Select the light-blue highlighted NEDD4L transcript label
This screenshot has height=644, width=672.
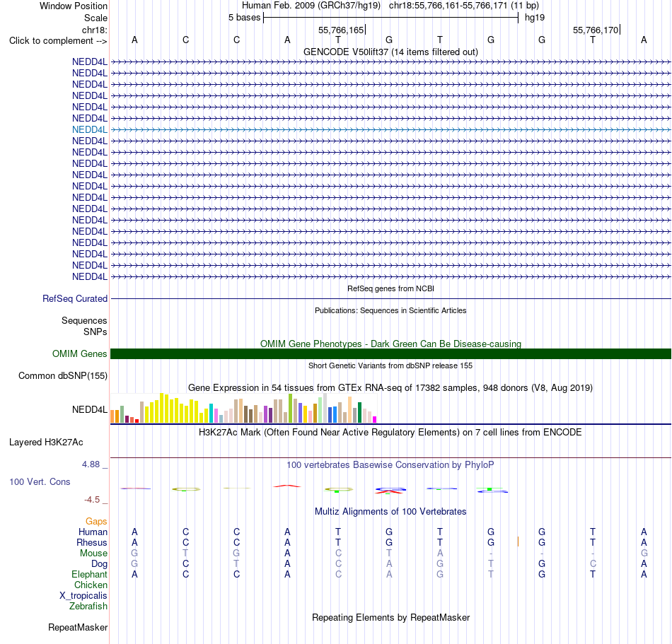tap(90, 130)
